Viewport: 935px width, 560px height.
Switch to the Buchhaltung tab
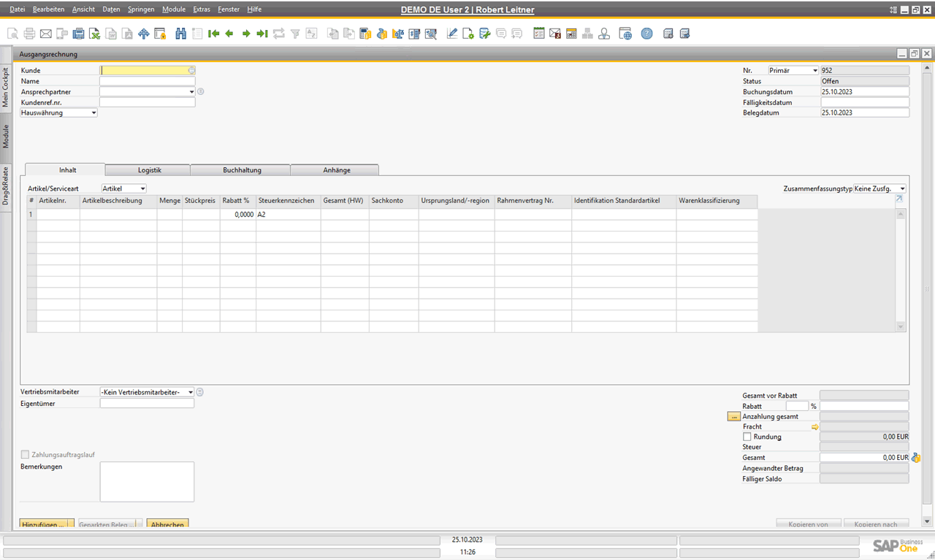[x=242, y=170]
